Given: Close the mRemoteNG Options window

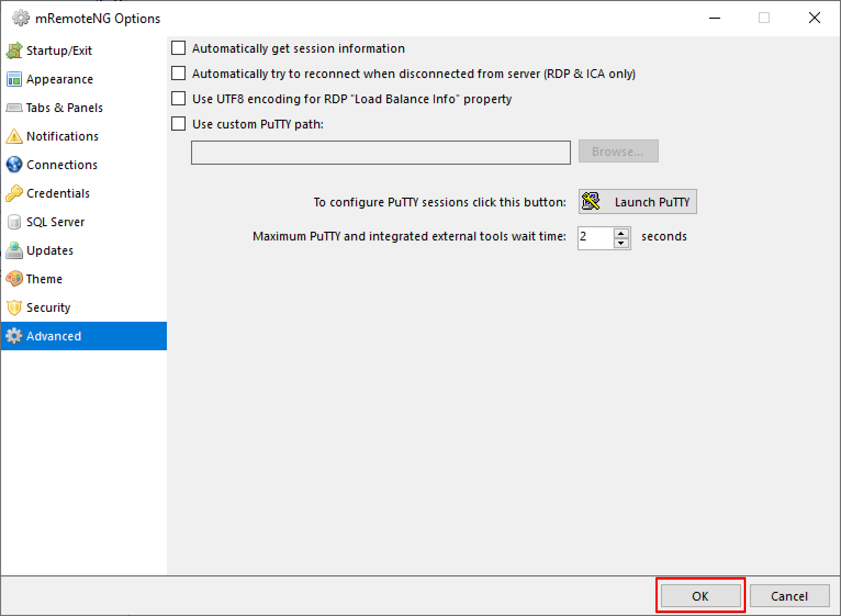Looking at the screenshot, I should pyautogui.click(x=815, y=18).
